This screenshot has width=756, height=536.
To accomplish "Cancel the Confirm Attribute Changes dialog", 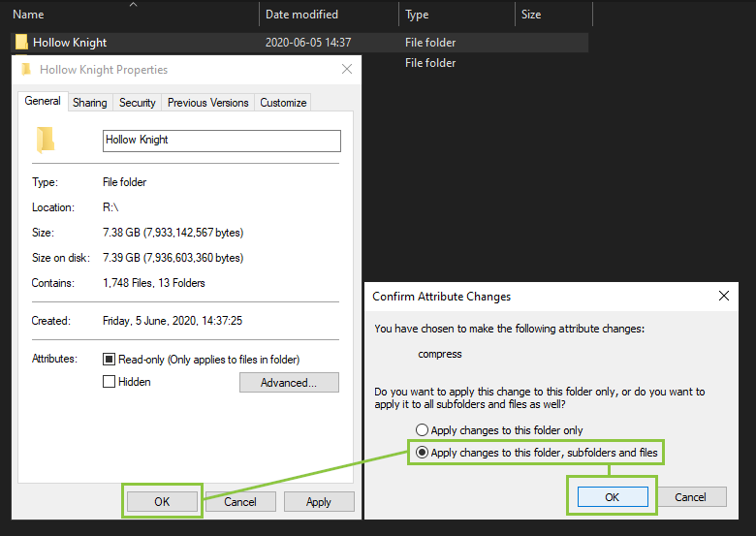I will 690,497.
